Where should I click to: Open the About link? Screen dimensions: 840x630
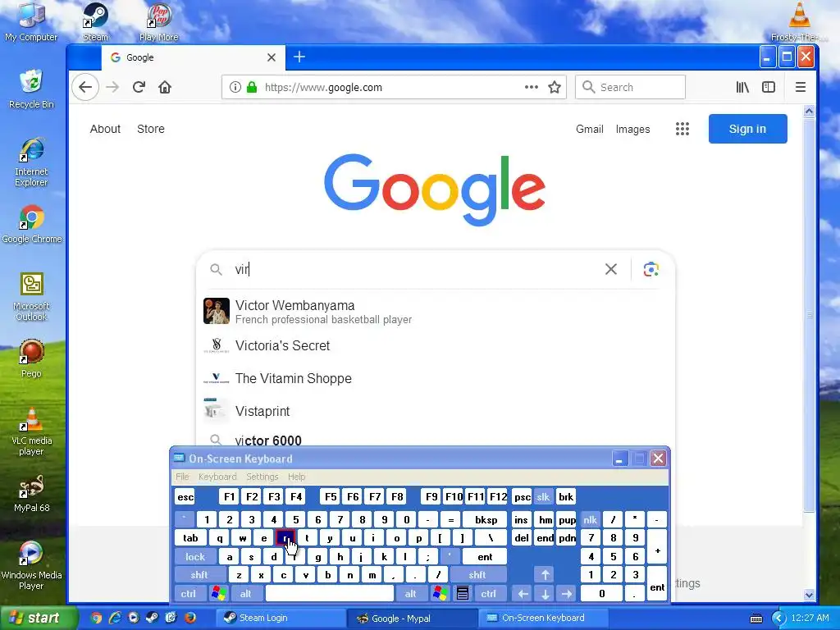[105, 129]
